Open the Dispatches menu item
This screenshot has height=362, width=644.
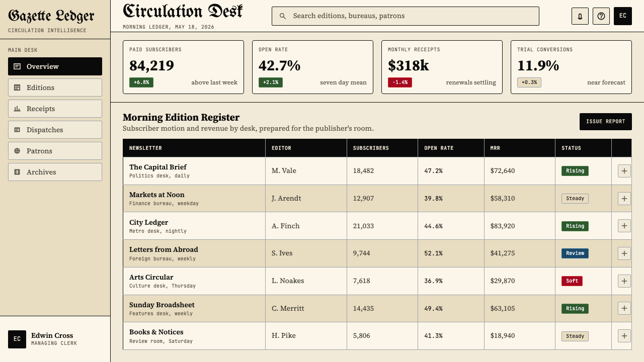pyautogui.click(x=55, y=130)
